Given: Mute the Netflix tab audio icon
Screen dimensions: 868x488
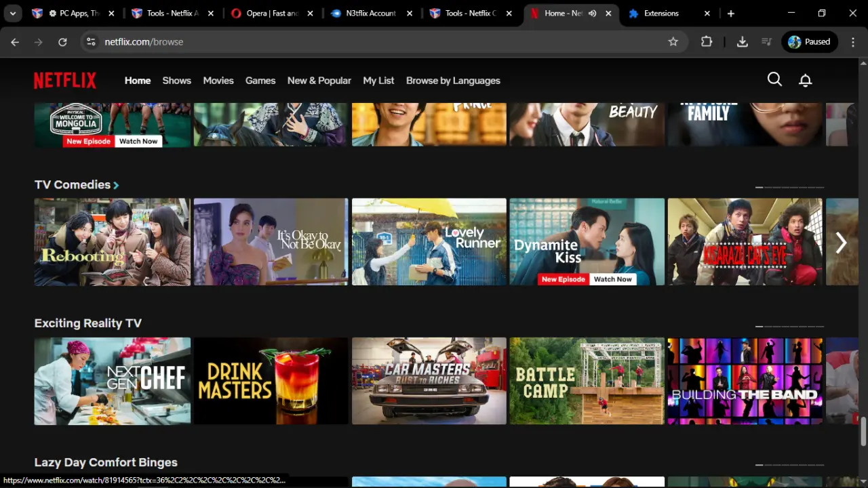Looking at the screenshot, I should 593,14.
